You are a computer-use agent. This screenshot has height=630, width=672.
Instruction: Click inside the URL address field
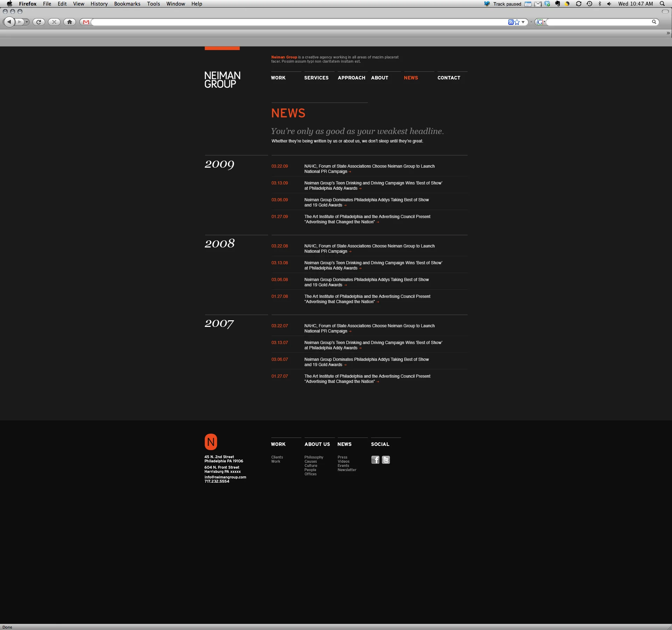(x=299, y=22)
